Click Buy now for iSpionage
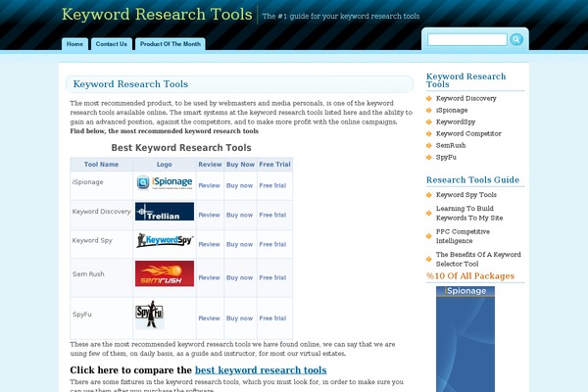588x392 pixels. pyautogui.click(x=240, y=185)
